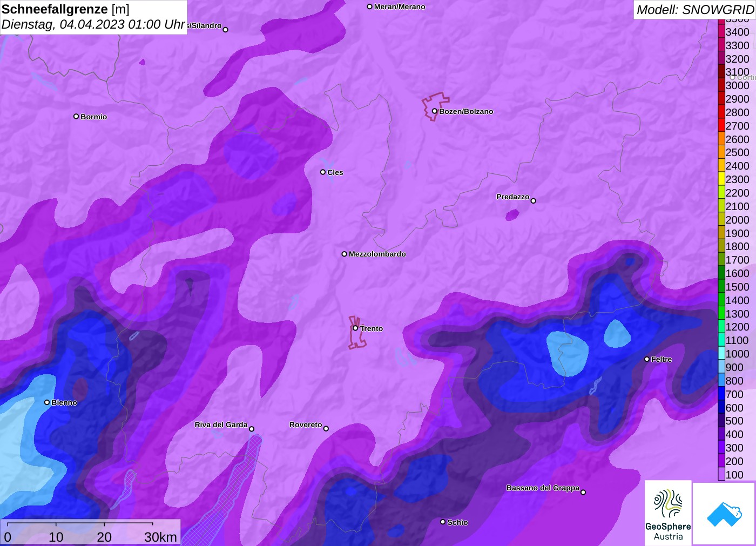Image resolution: width=756 pixels, height=546 pixels.
Task: Click the blue house-cloud logo icon
Action: click(x=724, y=514)
